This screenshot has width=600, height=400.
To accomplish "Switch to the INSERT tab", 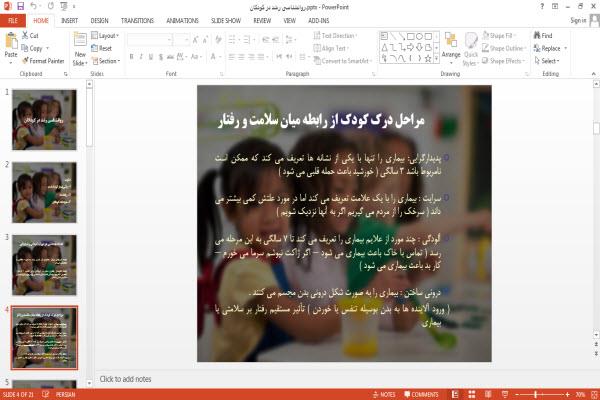I will [x=69, y=21].
